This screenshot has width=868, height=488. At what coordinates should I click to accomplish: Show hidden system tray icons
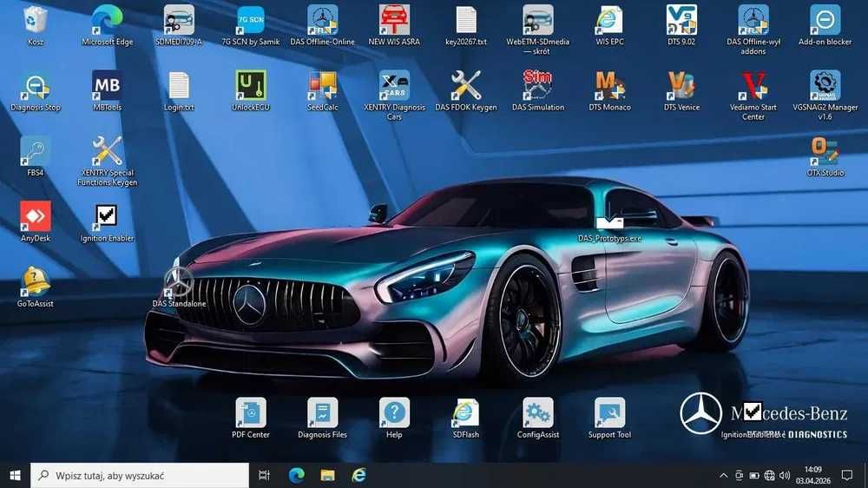pos(724,475)
